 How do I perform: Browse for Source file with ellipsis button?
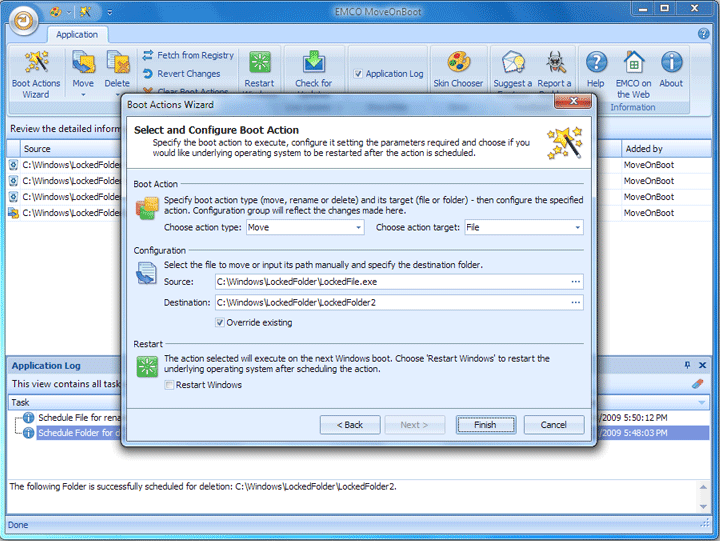[575, 282]
